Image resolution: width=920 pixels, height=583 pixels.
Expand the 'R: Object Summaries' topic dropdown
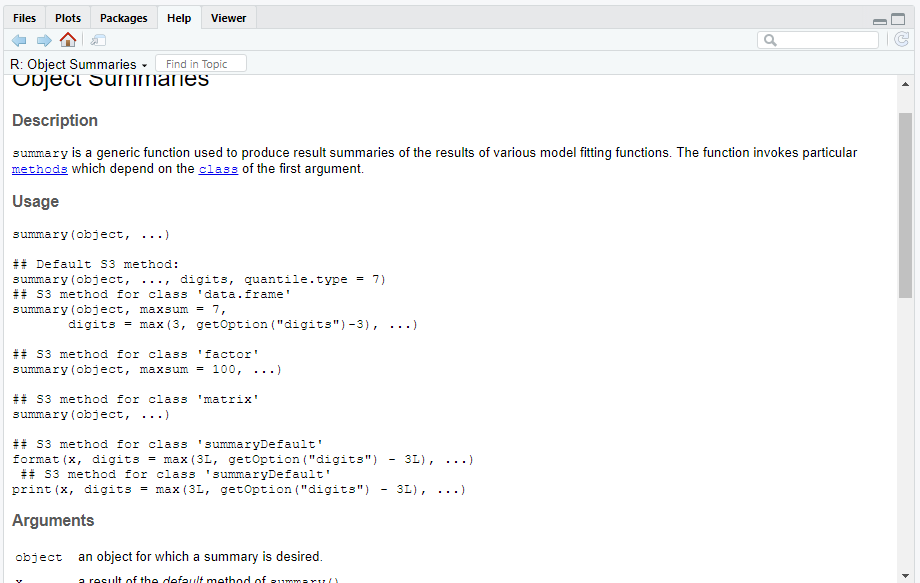point(144,65)
